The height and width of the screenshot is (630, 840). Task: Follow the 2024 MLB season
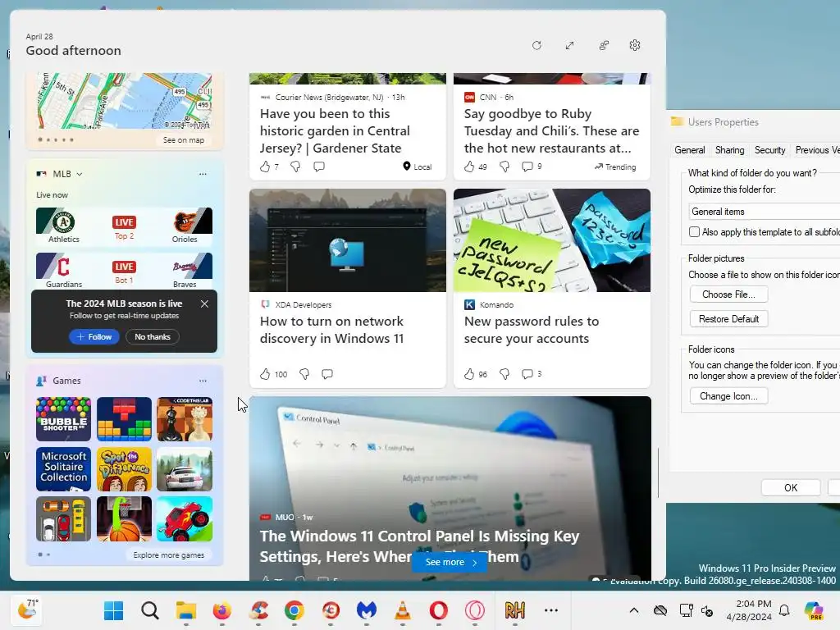point(94,337)
